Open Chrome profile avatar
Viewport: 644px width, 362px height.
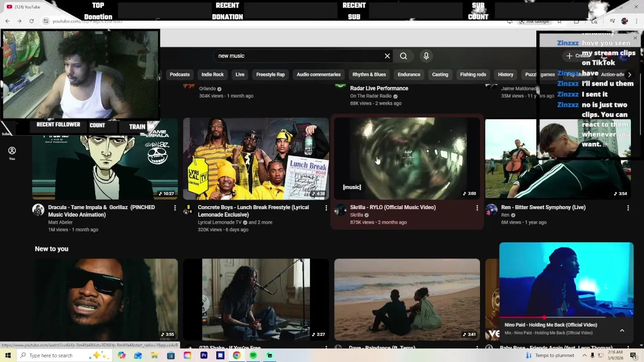click(624, 21)
